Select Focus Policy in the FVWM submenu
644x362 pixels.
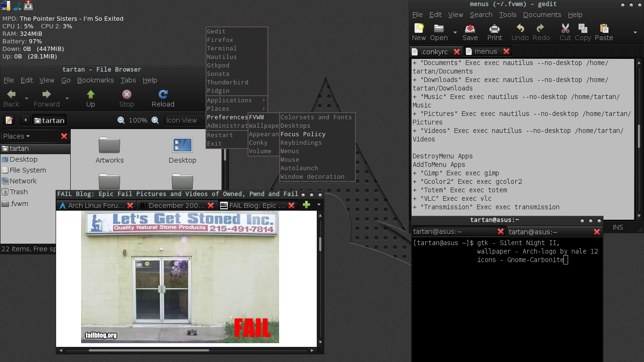coord(317,134)
